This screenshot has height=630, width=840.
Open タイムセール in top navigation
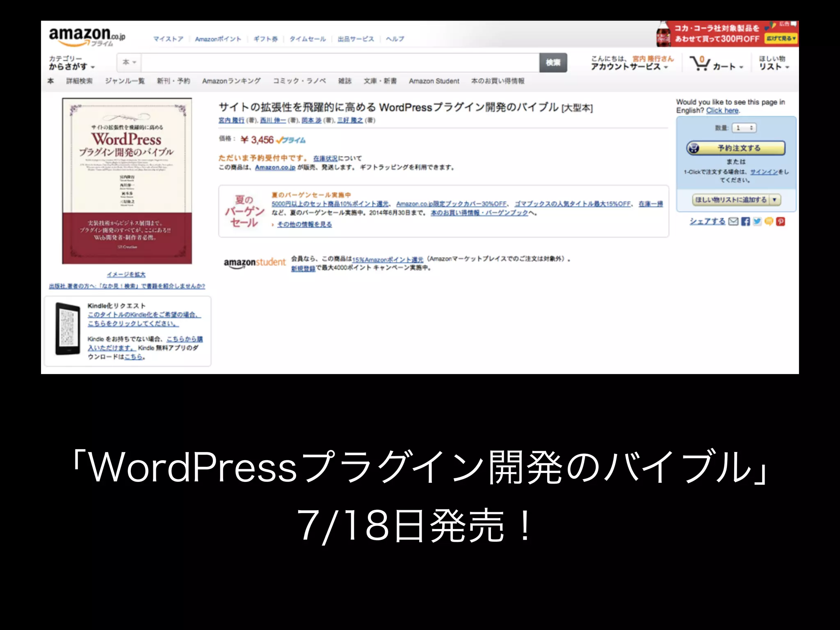tap(308, 39)
